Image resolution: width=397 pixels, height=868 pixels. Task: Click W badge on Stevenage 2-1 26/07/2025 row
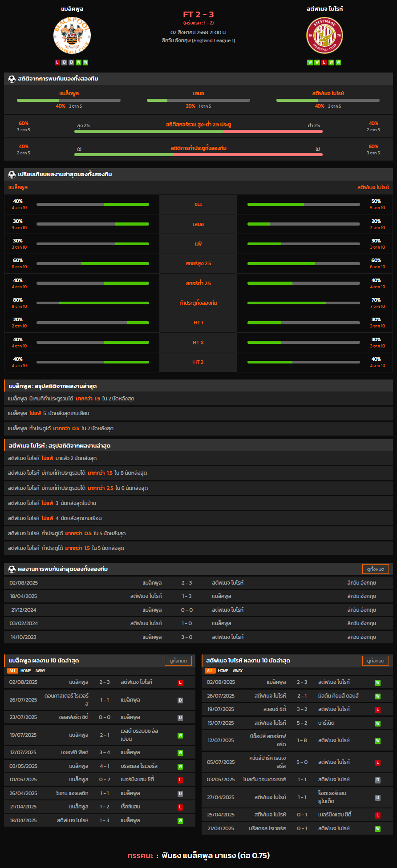pyautogui.click(x=378, y=696)
